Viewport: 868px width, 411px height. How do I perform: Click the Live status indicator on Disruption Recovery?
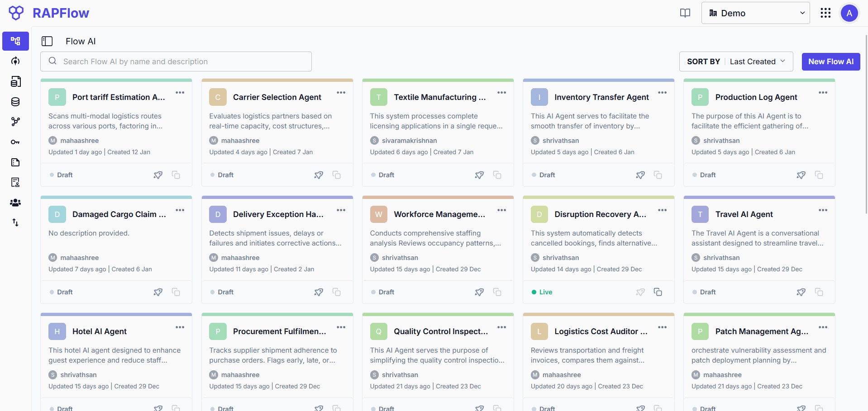click(542, 292)
